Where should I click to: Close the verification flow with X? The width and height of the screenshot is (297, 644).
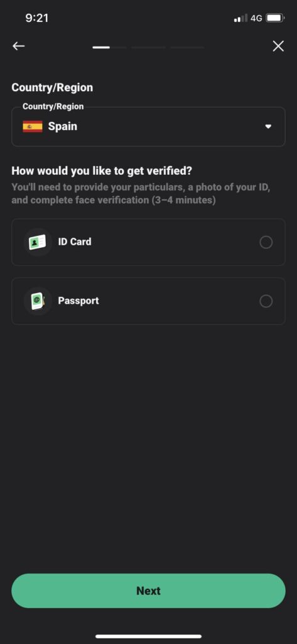coord(278,46)
